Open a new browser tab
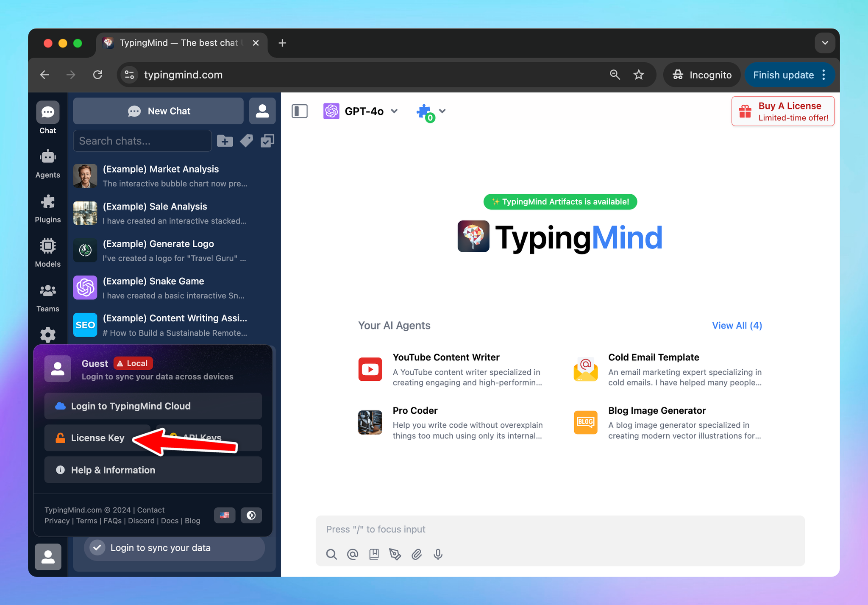This screenshot has width=868, height=605. coord(282,43)
